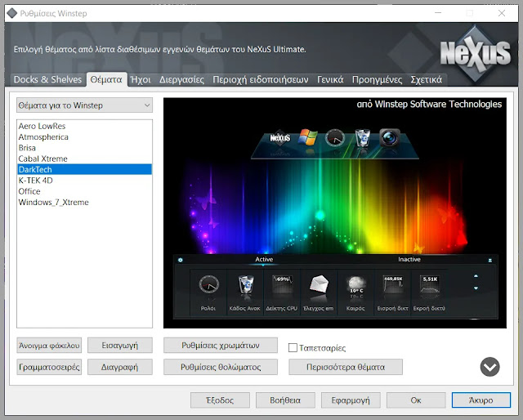The image size is (523, 420).
Task: Click the NeXuS logo in the header
Action: tap(476, 54)
